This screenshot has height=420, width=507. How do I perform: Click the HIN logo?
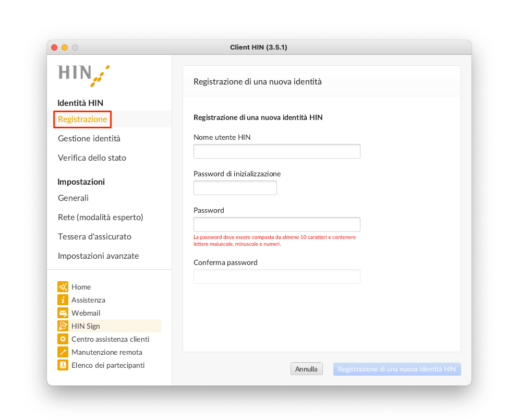pos(84,75)
